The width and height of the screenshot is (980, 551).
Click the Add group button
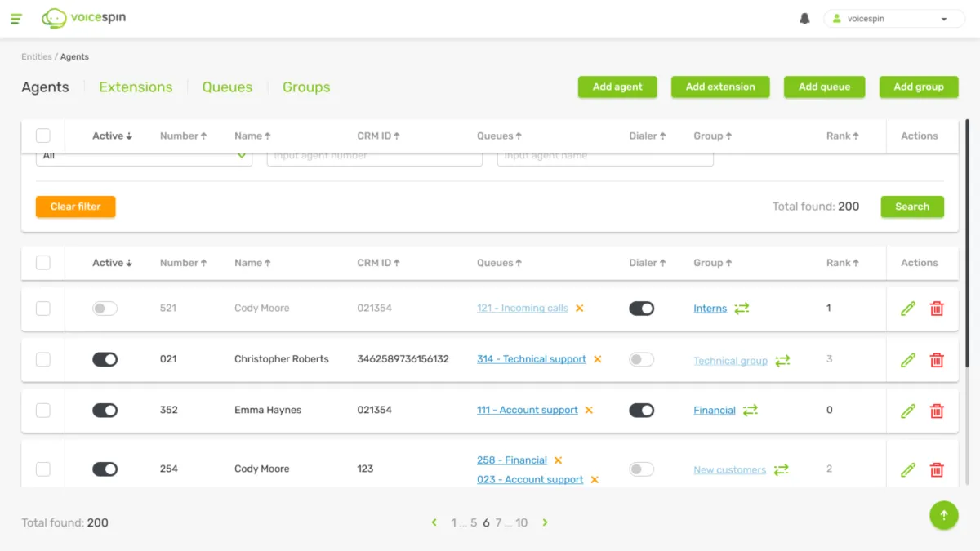[919, 87]
